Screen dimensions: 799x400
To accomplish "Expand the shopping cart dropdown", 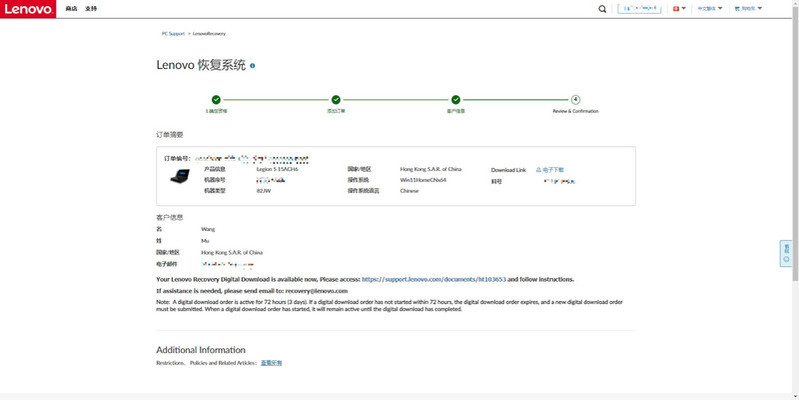I will pos(748,9).
